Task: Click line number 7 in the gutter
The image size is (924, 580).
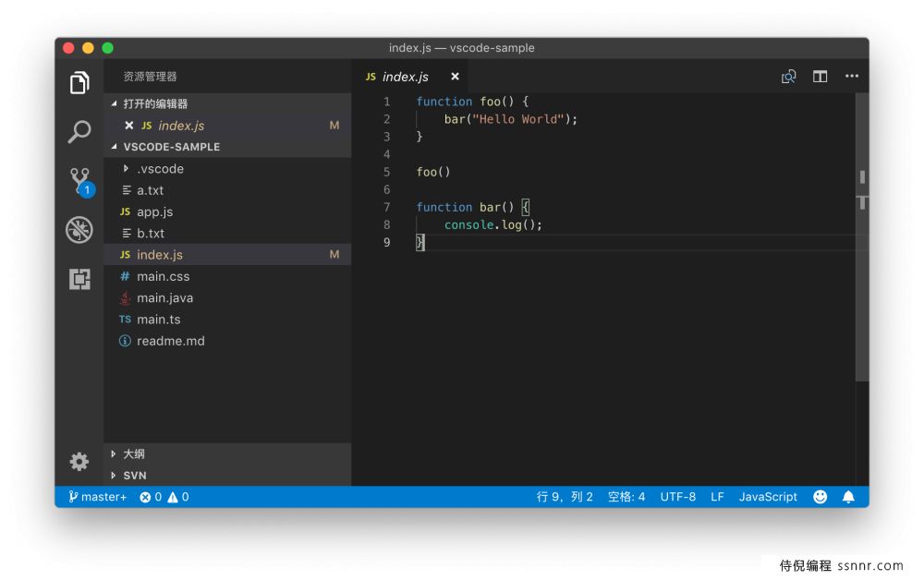Action: click(x=387, y=207)
